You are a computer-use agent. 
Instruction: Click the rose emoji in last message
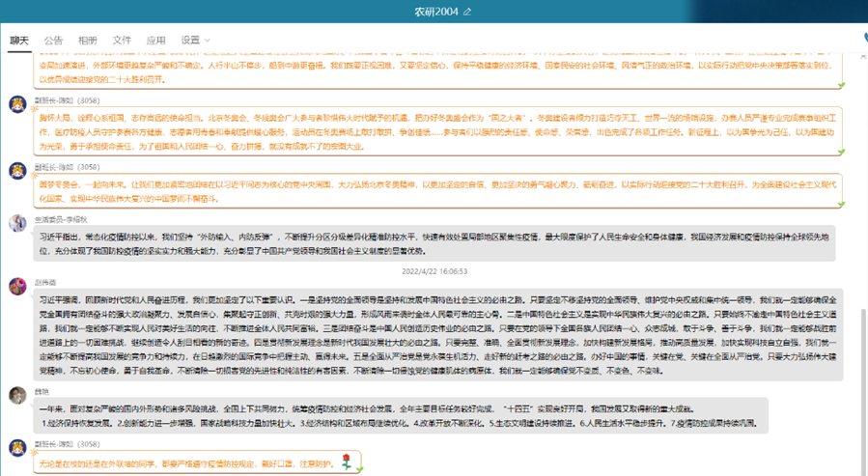(x=347, y=464)
